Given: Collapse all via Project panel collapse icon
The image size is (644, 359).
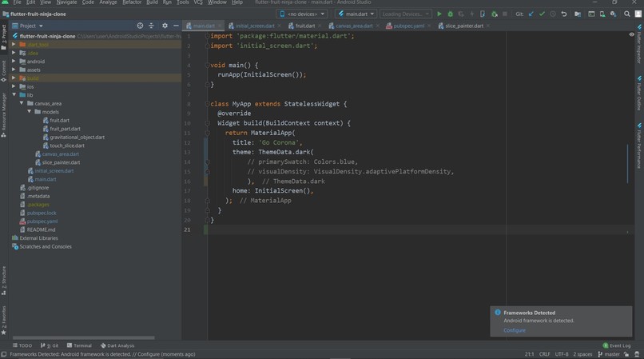Looking at the screenshot, I should click(x=151, y=26).
